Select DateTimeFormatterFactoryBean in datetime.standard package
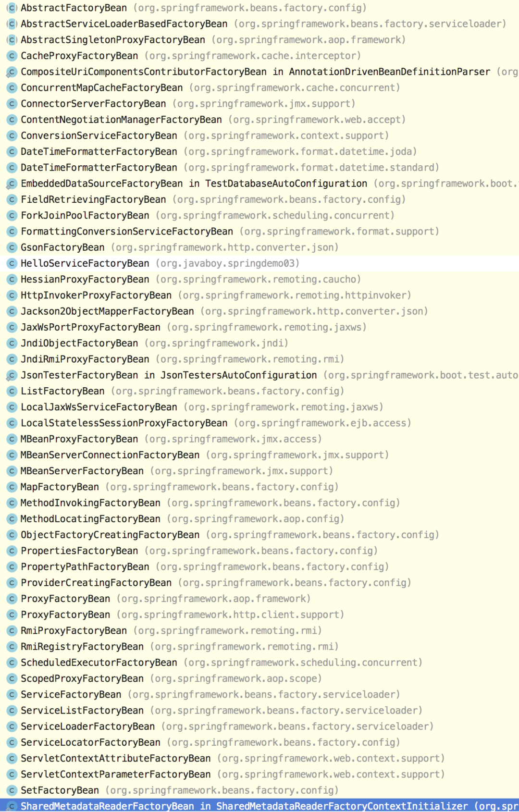This screenshot has height=812, width=519. click(x=259, y=168)
